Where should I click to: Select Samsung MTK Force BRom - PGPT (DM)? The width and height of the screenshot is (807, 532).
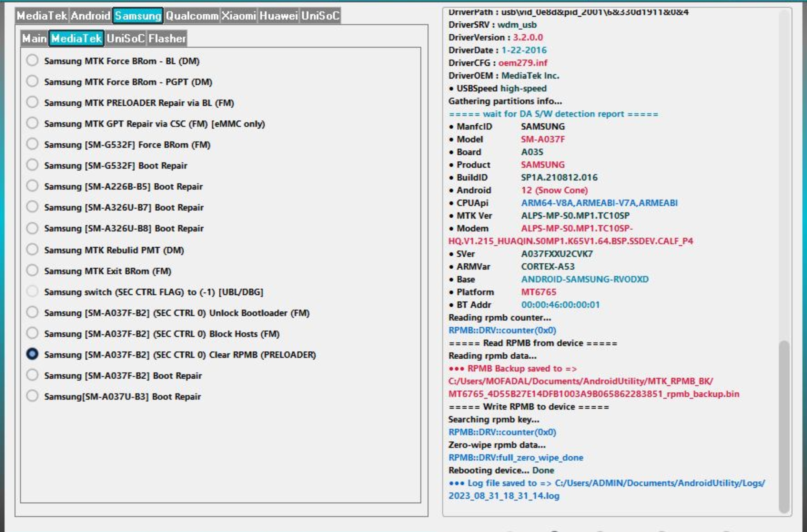coord(32,81)
